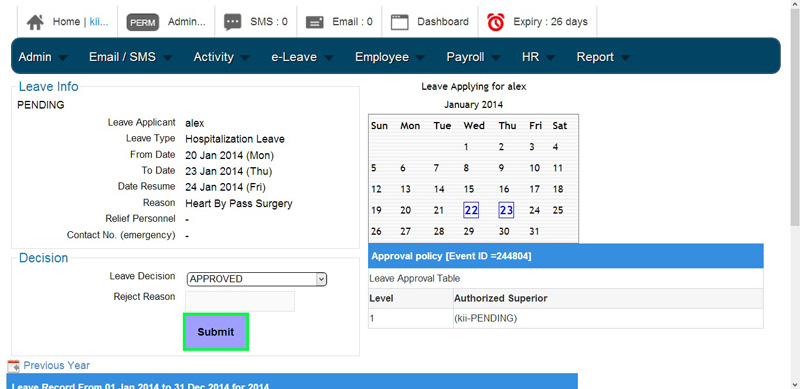The width and height of the screenshot is (800, 389).
Task: Click the Leave Approval Table label
Action: coord(414,278)
